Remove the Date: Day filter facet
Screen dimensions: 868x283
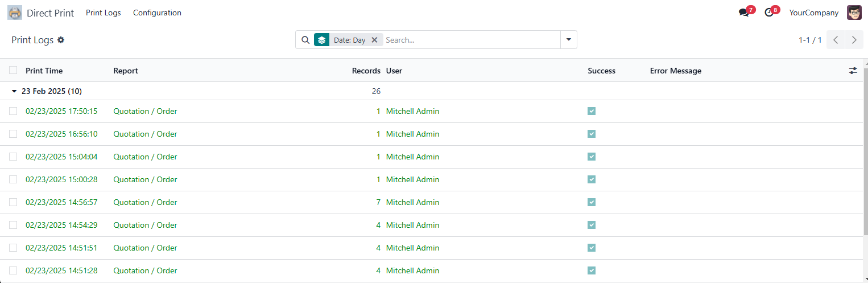click(374, 40)
